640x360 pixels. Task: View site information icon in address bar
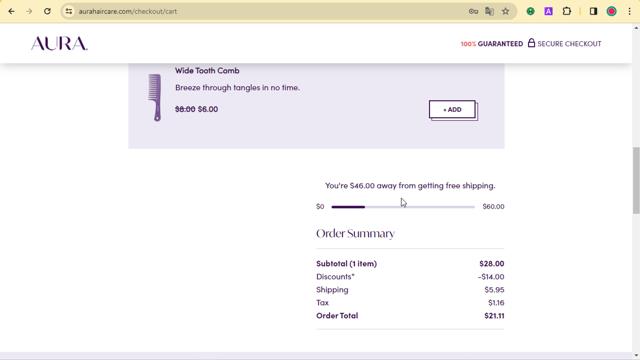pos(69,11)
